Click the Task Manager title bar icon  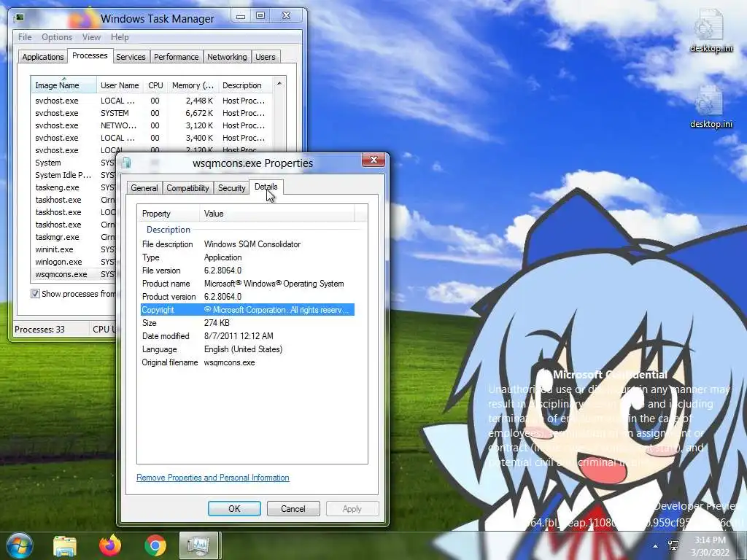click(x=20, y=18)
